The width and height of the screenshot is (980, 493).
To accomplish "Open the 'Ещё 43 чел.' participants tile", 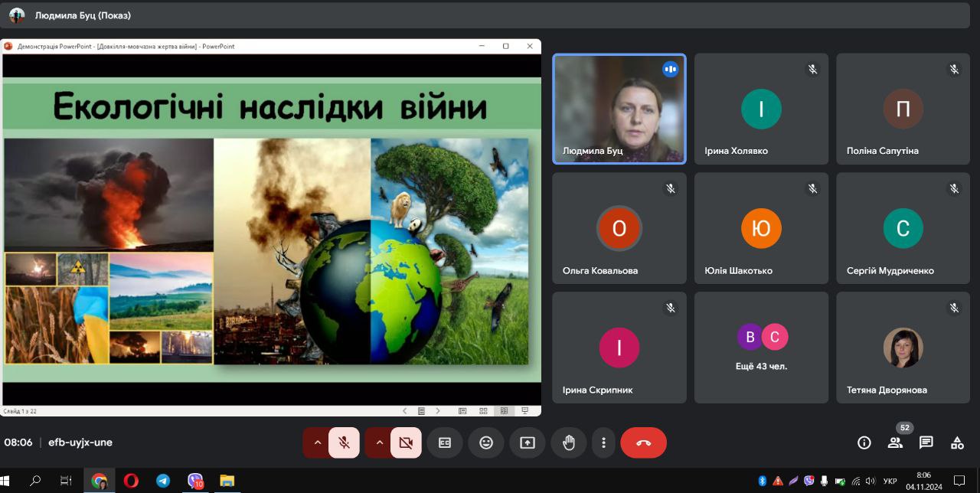I will (x=761, y=348).
